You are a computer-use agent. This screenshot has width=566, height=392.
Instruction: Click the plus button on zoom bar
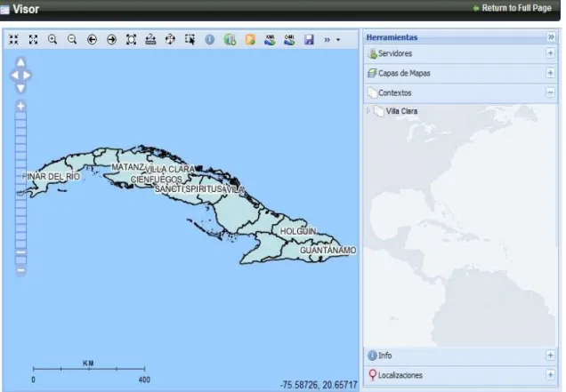21,106
